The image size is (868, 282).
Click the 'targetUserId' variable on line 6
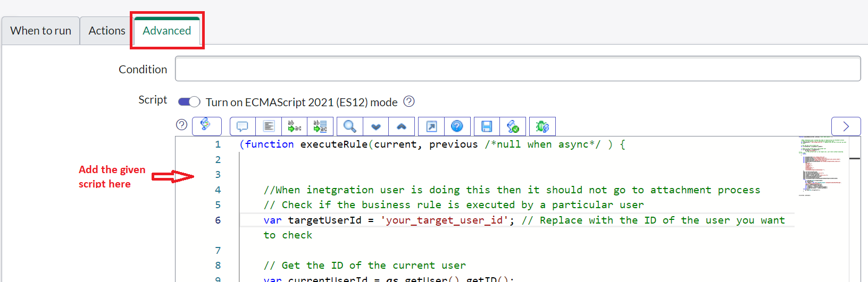tap(324, 220)
